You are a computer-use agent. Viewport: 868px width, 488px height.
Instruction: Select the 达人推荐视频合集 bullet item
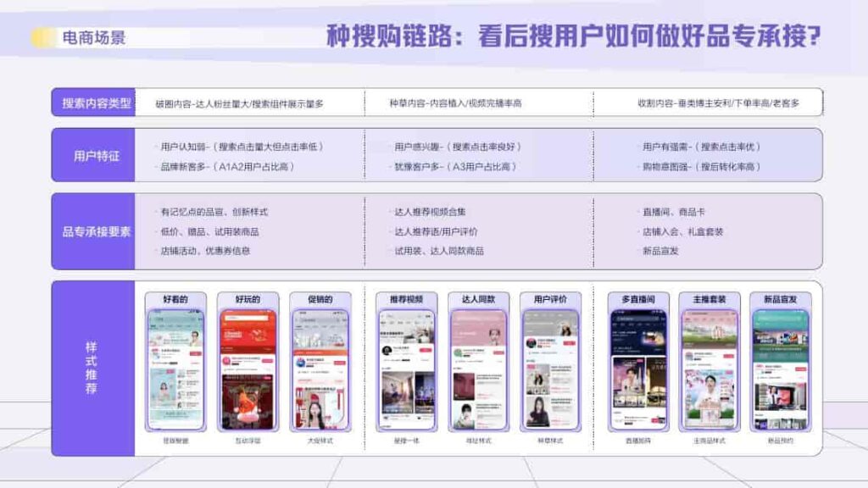pos(430,212)
